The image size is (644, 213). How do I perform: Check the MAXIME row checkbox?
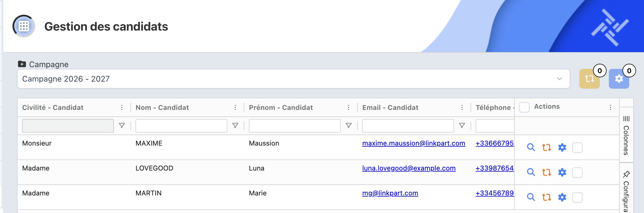[x=577, y=148]
